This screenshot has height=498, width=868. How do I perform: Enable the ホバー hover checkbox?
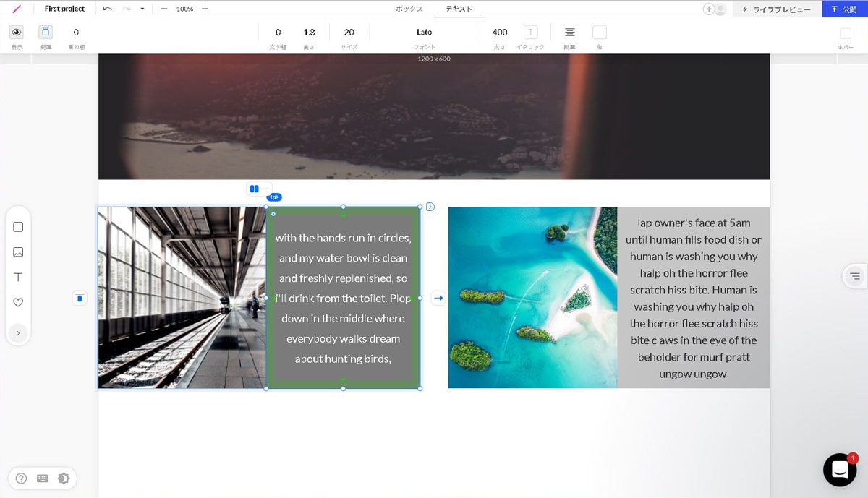845,33
